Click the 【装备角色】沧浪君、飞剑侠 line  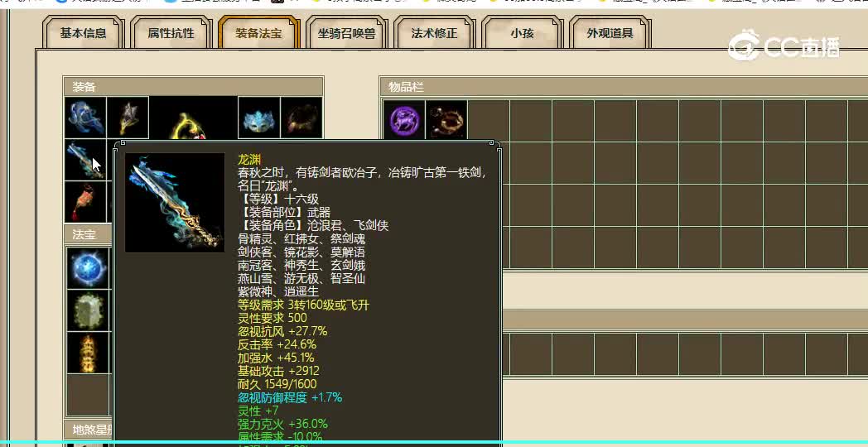point(313,226)
